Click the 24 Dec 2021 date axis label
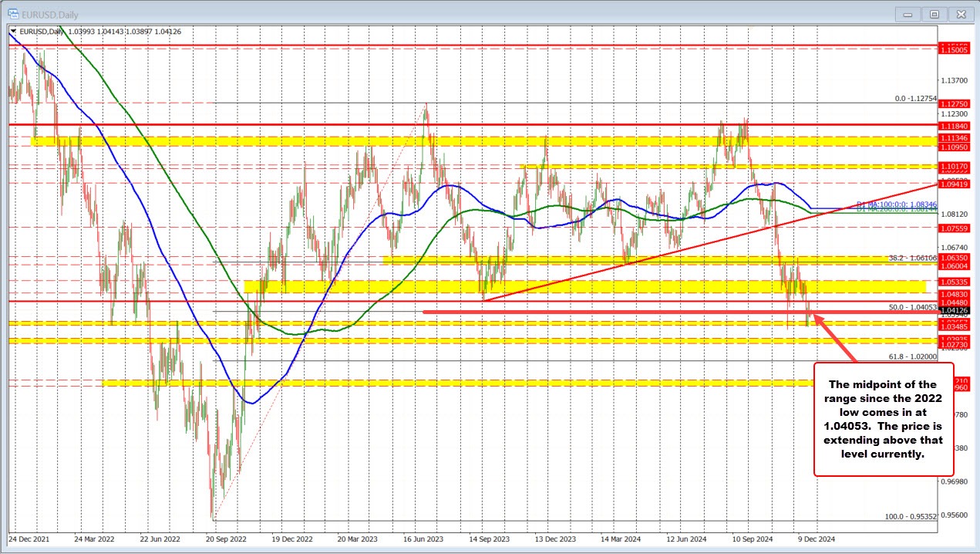 [x=30, y=539]
